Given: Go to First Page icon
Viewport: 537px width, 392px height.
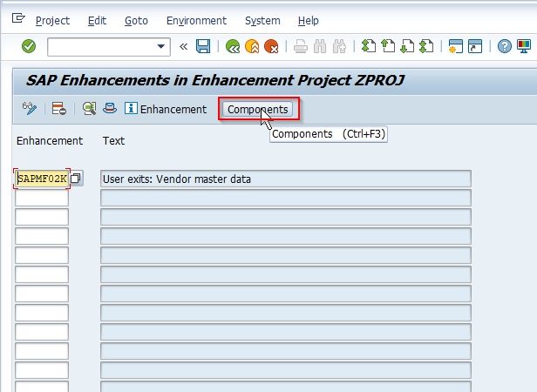Looking at the screenshot, I should pyautogui.click(x=369, y=46).
